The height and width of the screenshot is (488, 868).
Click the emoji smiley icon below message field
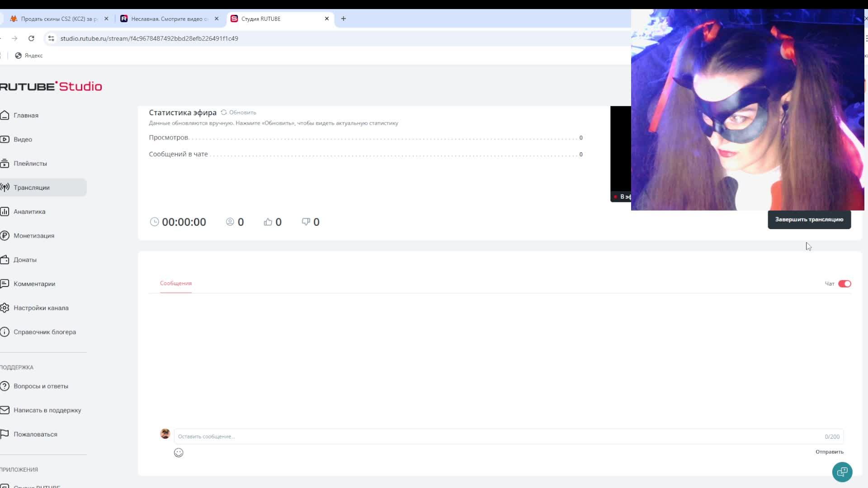pyautogui.click(x=179, y=453)
